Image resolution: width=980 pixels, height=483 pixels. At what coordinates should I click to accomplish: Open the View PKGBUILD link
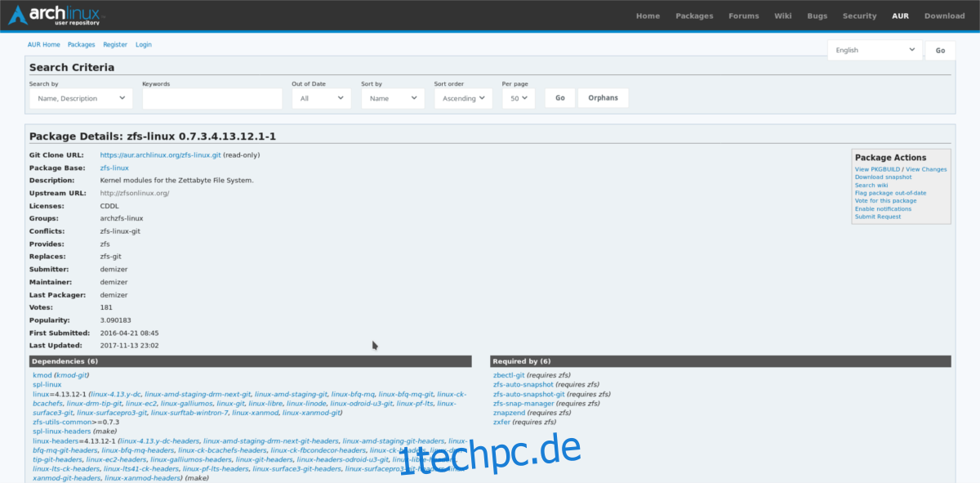(878, 169)
